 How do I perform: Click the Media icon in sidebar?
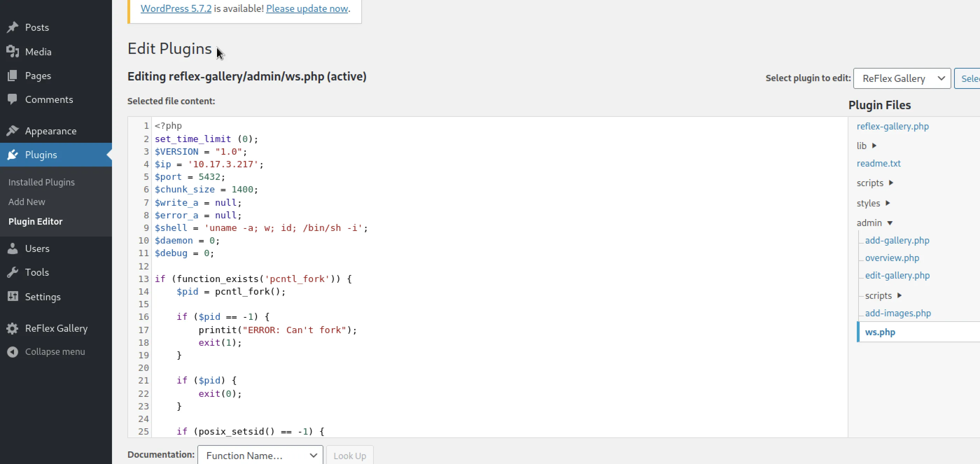pos(13,51)
